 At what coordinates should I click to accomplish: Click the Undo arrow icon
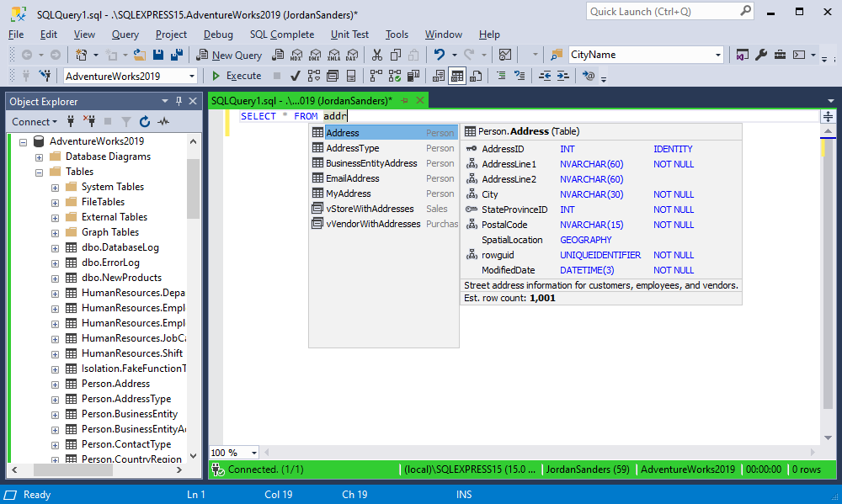pos(440,55)
